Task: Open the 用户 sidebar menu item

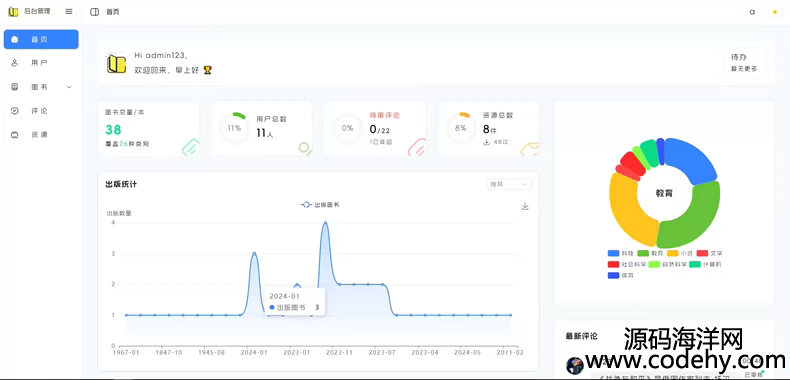Action: [x=41, y=63]
